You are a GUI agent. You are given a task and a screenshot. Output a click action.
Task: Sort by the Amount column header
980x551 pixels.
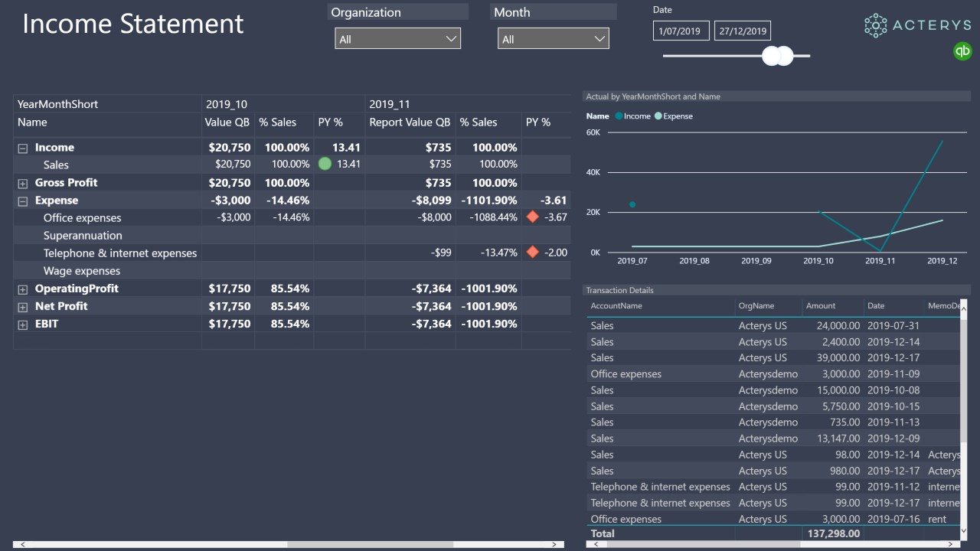pyautogui.click(x=821, y=306)
